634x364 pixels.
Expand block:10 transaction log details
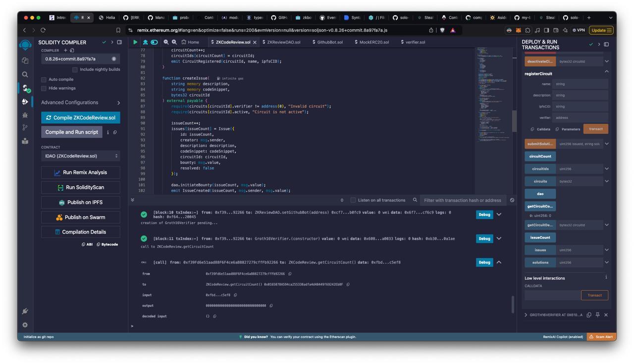499,214
